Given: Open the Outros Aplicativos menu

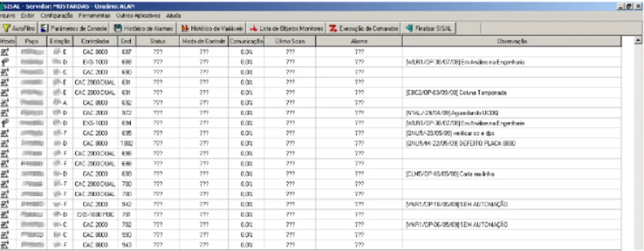Looking at the screenshot, I should pyautogui.click(x=139, y=16).
